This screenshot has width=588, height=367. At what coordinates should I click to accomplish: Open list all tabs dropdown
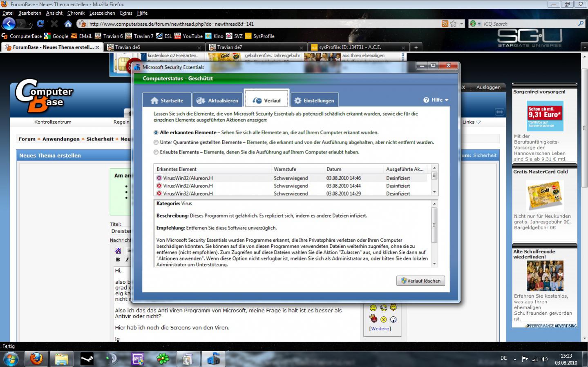[584, 47]
